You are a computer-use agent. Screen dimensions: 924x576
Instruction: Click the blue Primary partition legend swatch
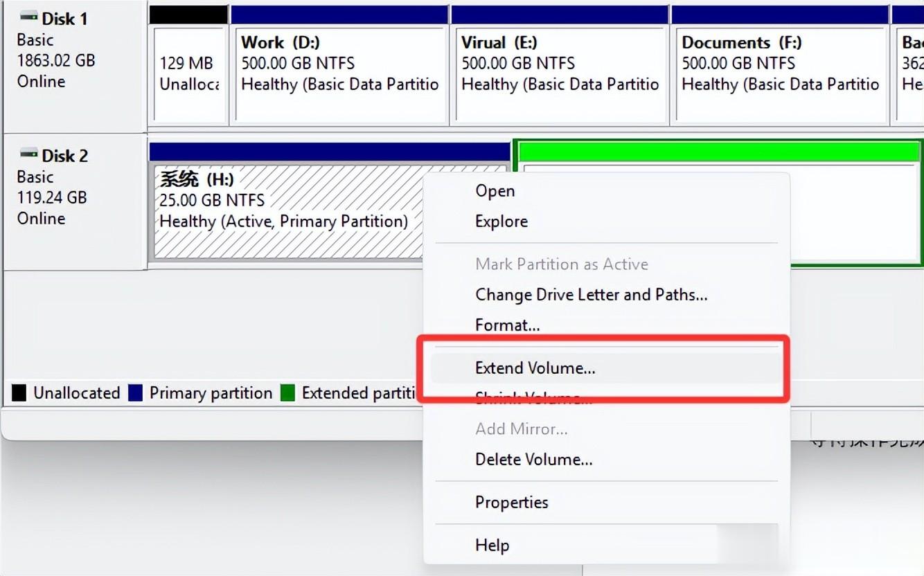click(x=136, y=393)
